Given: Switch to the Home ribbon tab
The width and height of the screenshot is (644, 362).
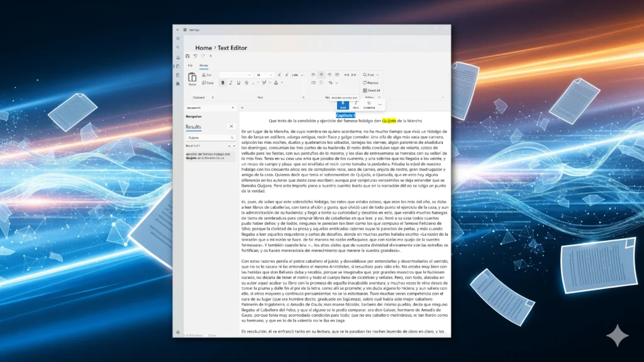Looking at the screenshot, I should tap(204, 65).
